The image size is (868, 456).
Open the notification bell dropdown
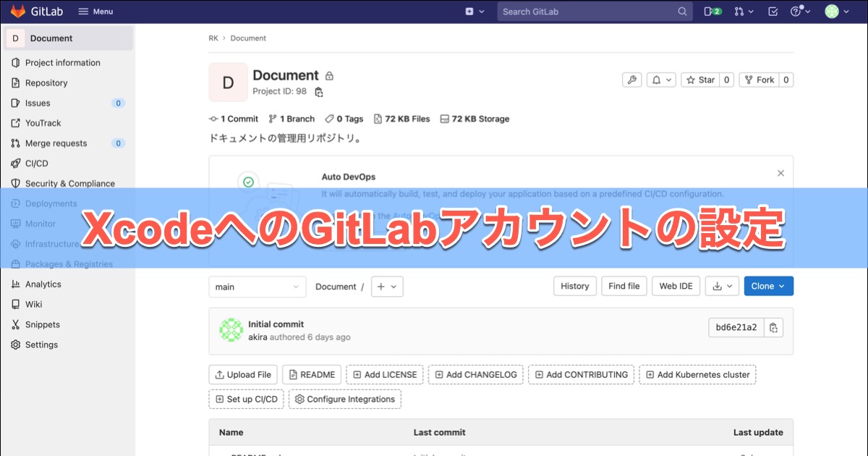click(661, 80)
